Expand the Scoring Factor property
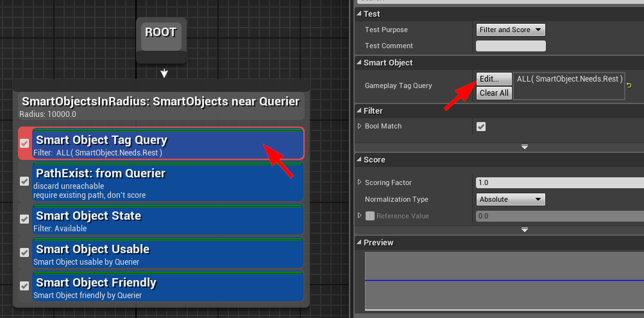Screen dimensions: 644x318 pyautogui.click(x=360, y=182)
